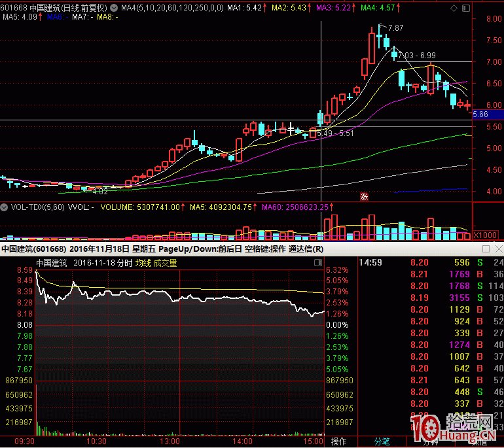The width and height of the screenshot is (504, 448).
Task: Click the diamond icon at the chart's top right
Action: [x=454, y=8]
